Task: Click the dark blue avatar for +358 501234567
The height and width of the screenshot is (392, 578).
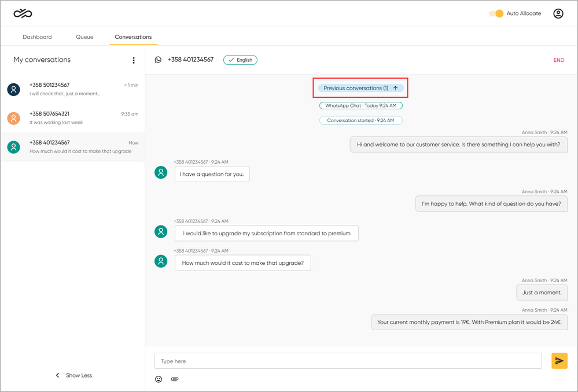Action: [x=14, y=89]
